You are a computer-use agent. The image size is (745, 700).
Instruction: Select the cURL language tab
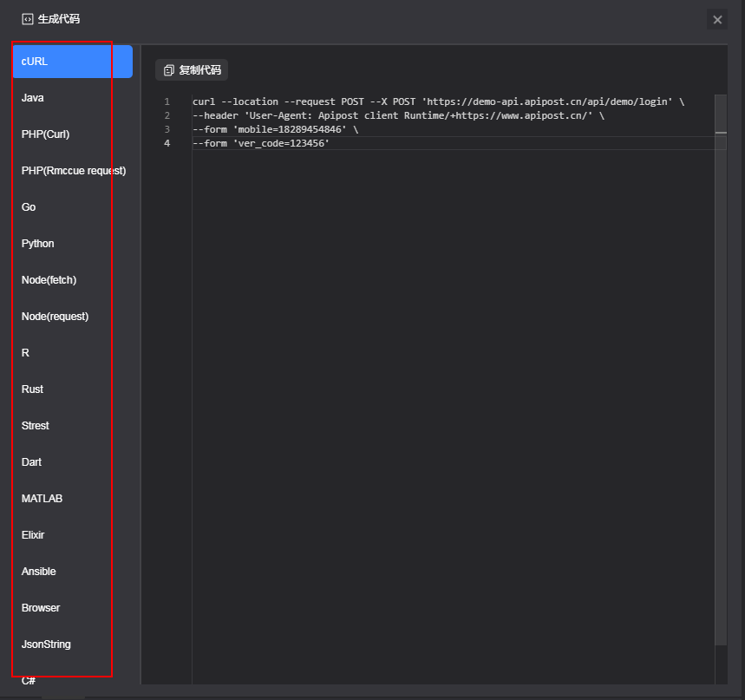pyautogui.click(x=35, y=62)
